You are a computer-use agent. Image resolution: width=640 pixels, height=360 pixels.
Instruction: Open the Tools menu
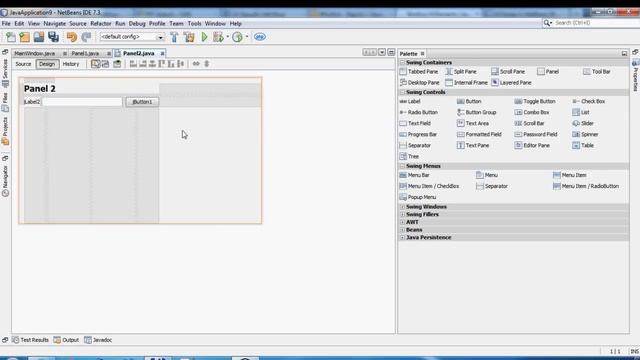coord(195,24)
